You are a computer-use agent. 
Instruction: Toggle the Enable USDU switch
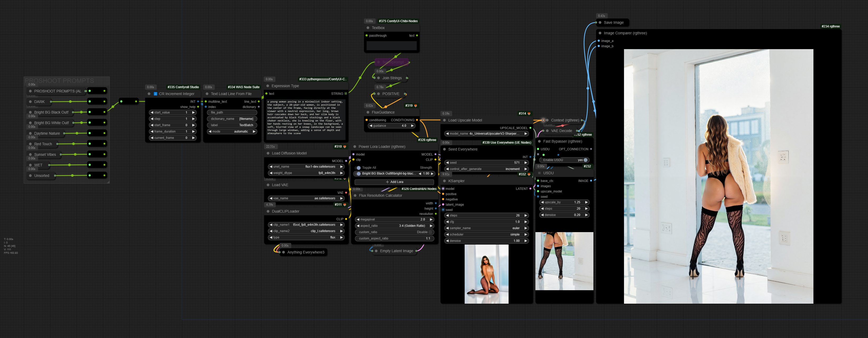(x=585, y=160)
